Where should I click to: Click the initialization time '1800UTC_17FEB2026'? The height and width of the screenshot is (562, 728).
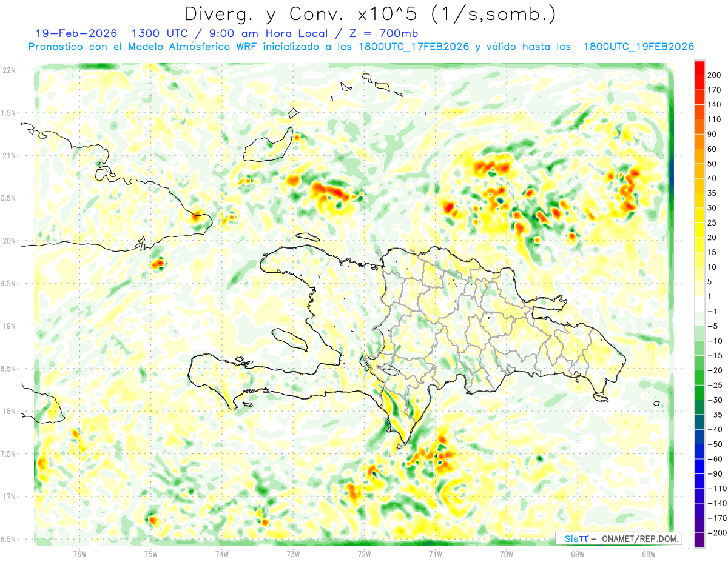(x=414, y=47)
